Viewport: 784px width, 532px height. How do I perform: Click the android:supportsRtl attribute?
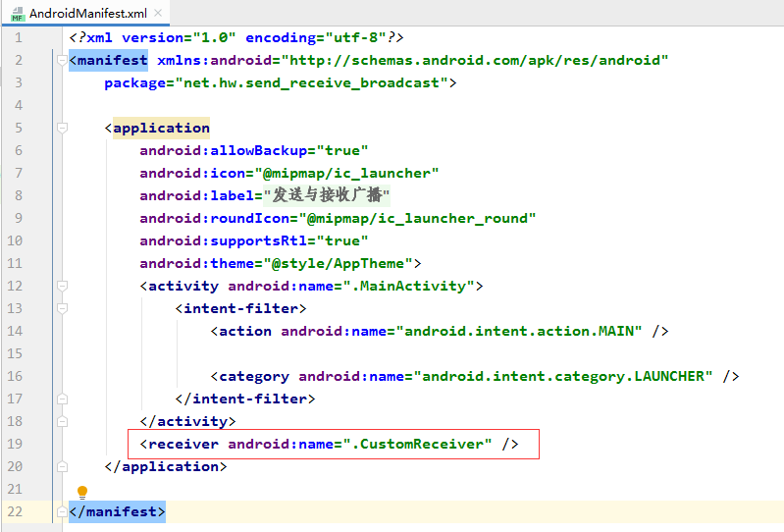(223, 241)
